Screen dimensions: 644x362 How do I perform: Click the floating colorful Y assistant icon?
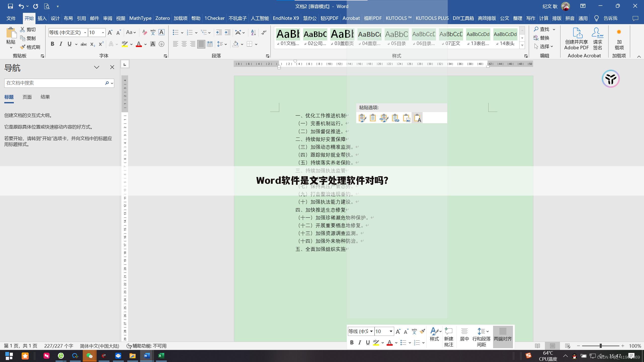click(x=611, y=79)
